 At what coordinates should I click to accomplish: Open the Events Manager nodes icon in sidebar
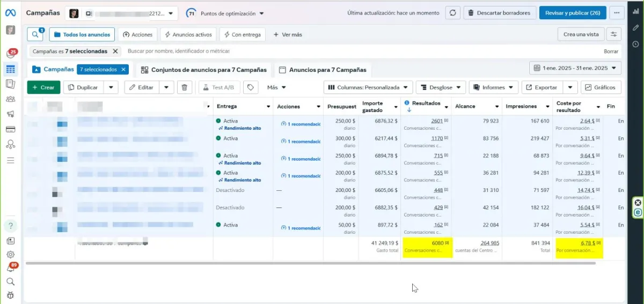pos(10,144)
